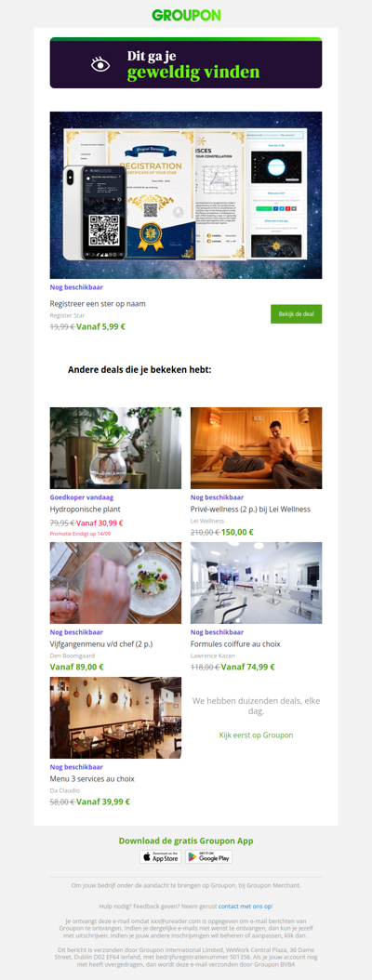Open the Lei Wellness sauna image
The height and width of the screenshot is (980, 372).
[257, 448]
